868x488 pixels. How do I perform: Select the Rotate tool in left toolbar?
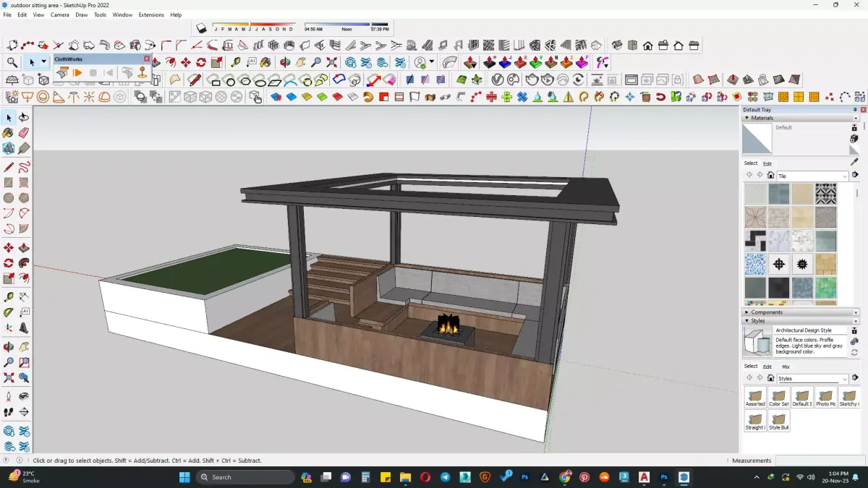[9, 263]
